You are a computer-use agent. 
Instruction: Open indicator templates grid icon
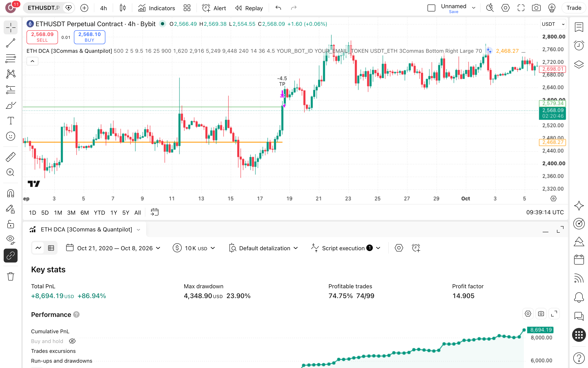(x=187, y=8)
